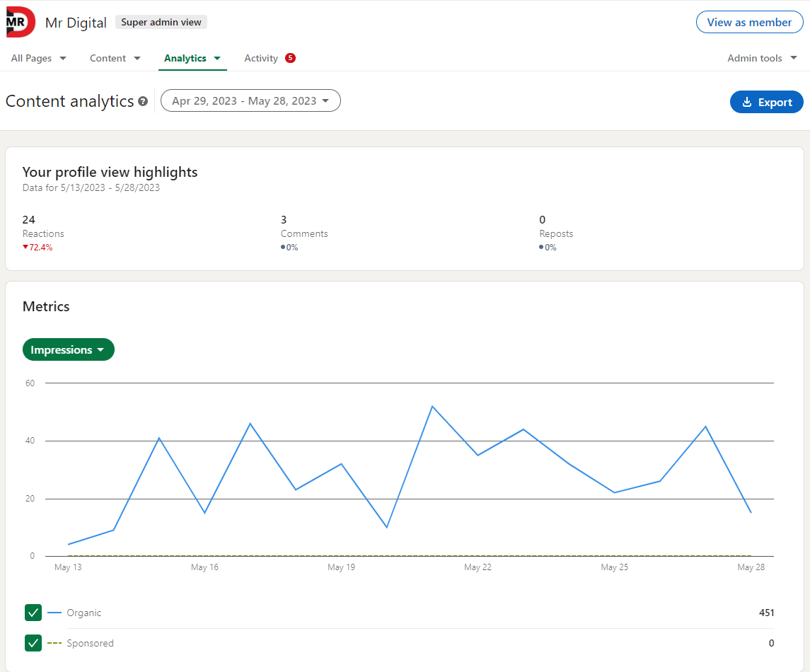Click the red Activity notification badge
The width and height of the screenshot is (810, 672).
(x=290, y=57)
